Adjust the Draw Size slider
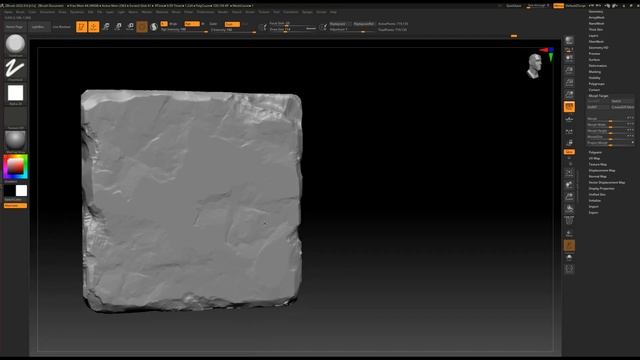The image size is (640, 360). 293,29
